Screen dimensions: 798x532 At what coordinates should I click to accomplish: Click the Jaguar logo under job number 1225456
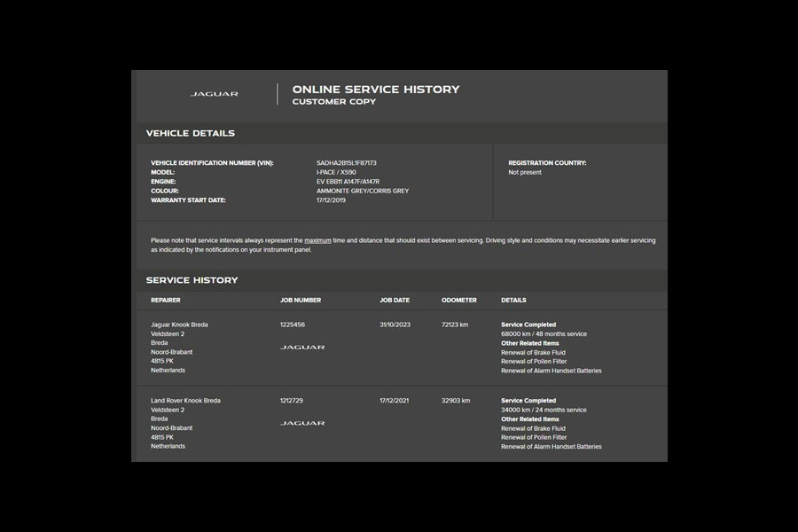coord(302,348)
